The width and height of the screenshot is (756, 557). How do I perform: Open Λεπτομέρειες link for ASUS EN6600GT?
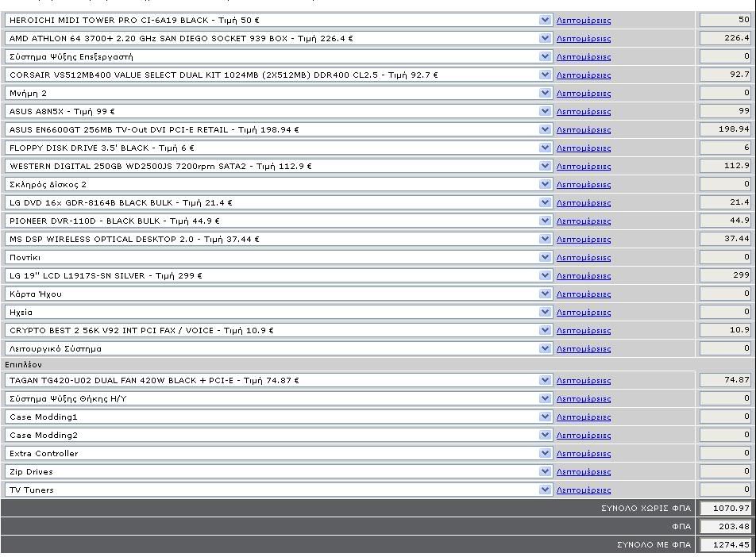584,130
